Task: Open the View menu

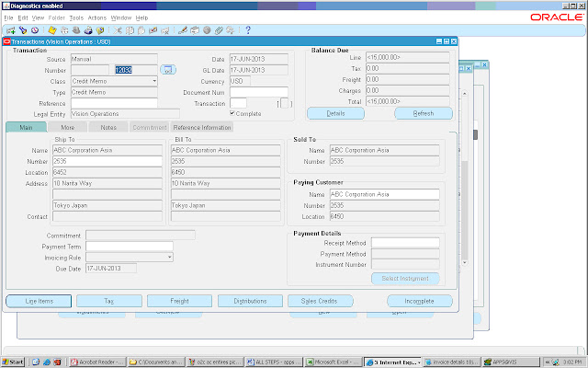Action: coord(38,17)
